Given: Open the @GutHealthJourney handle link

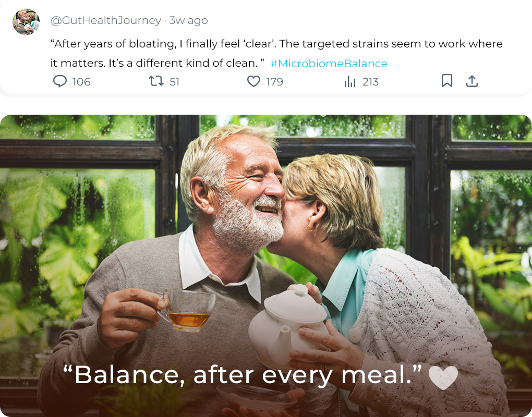Looking at the screenshot, I should pos(105,20).
